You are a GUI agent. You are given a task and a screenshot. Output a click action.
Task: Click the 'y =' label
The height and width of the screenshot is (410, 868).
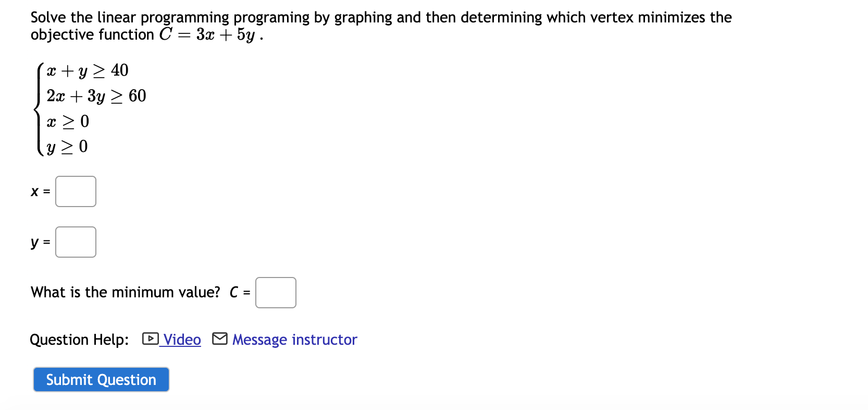click(41, 242)
